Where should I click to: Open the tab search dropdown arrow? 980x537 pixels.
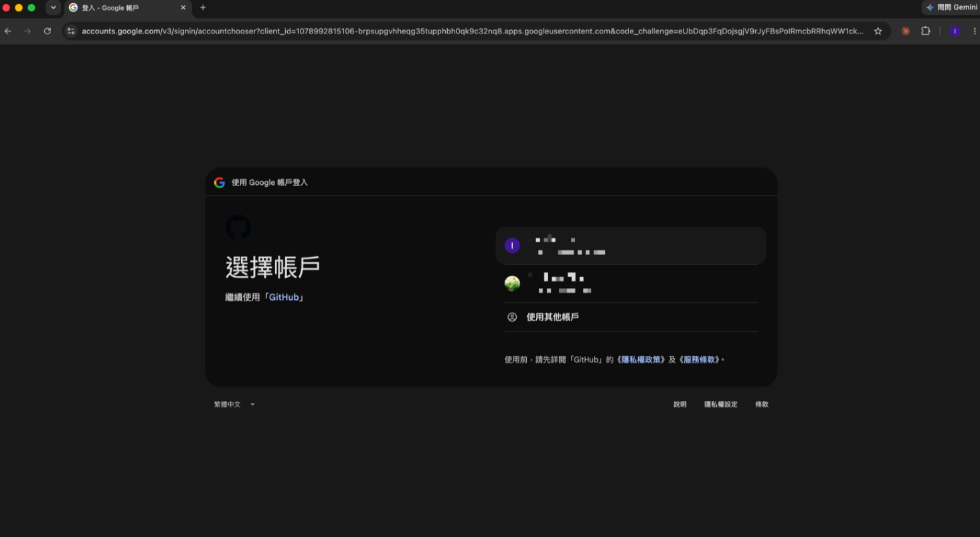click(x=54, y=7)
